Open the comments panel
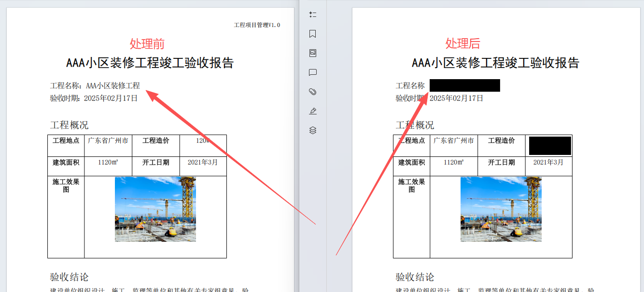The image size is (644, 292). pyautogui.click(x=312, y=72)
